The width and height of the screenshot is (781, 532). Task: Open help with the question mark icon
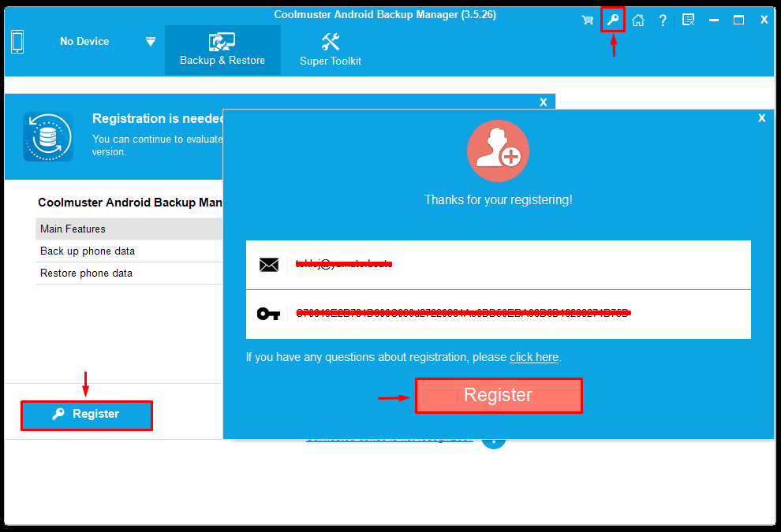663,20
